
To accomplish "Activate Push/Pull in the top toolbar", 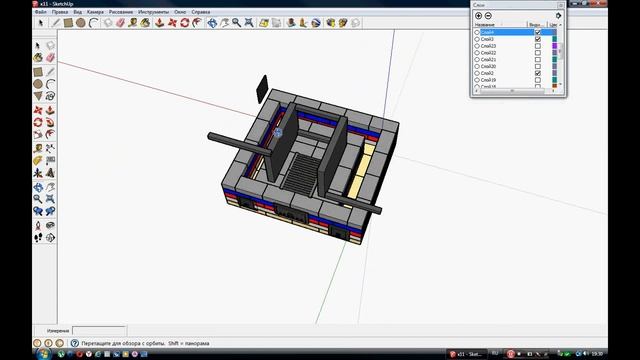I will pos(160,23).
